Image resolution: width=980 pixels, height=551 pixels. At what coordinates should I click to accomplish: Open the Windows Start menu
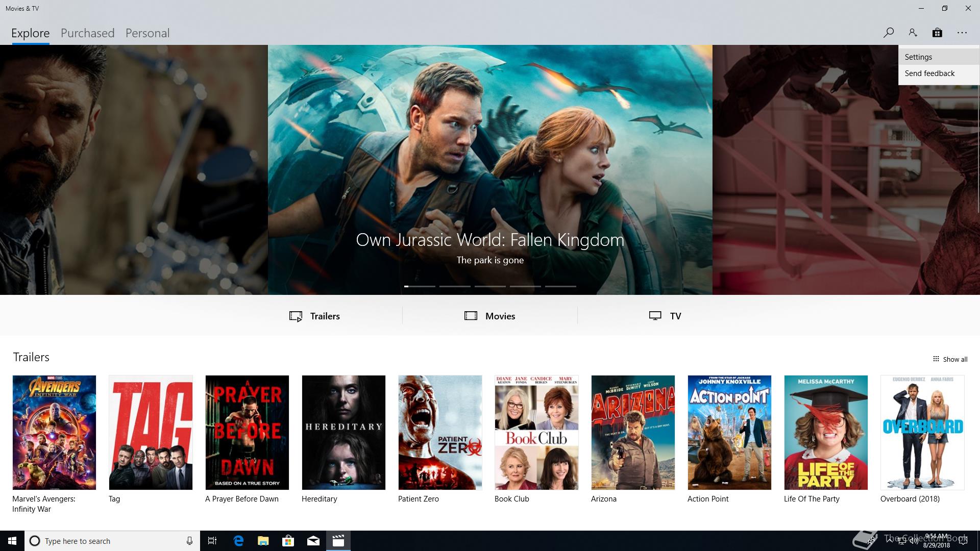pos(12,541)
